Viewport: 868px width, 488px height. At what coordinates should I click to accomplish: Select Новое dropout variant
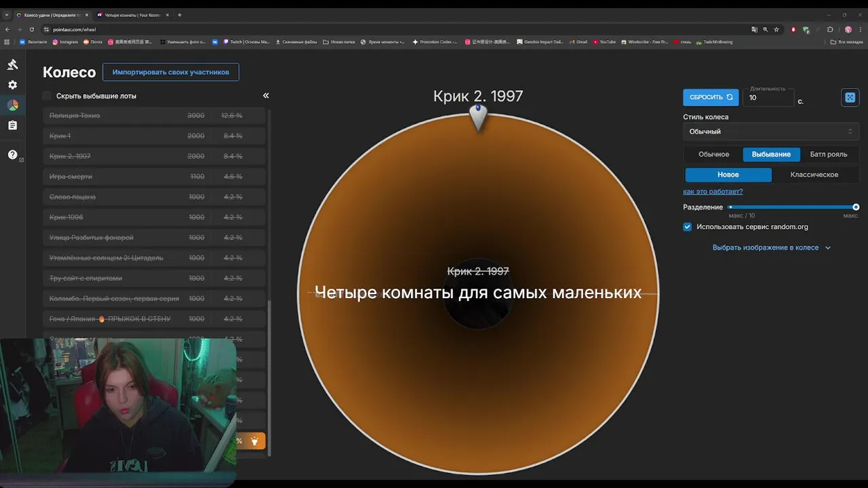[728, 175]
